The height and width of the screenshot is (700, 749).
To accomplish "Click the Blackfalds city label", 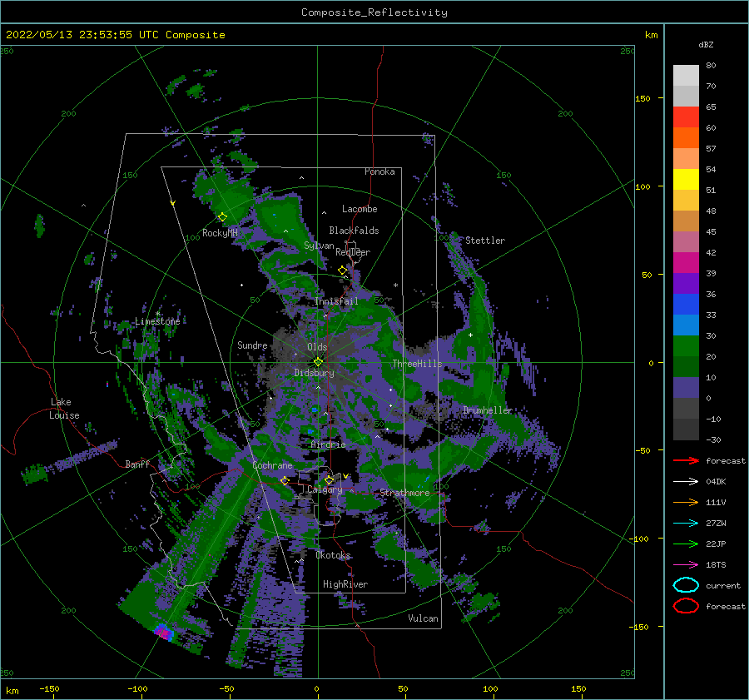I will click(x=354, y=231).
